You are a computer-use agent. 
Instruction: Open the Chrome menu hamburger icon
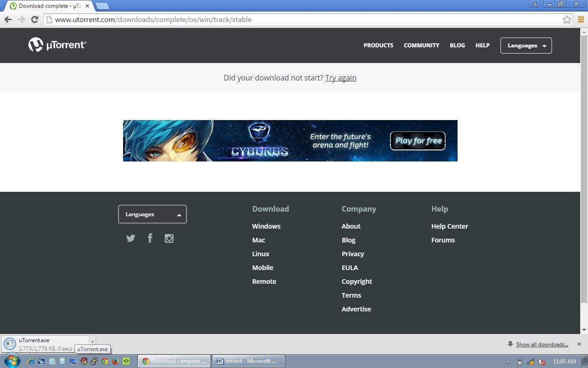click(x=581, y=20)
